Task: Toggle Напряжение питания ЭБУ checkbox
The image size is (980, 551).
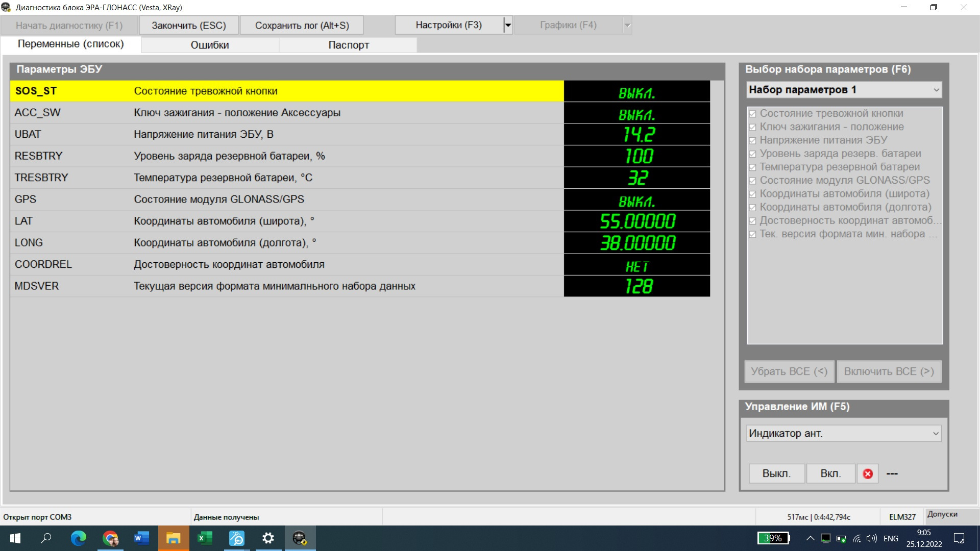Action: point(752,140)
